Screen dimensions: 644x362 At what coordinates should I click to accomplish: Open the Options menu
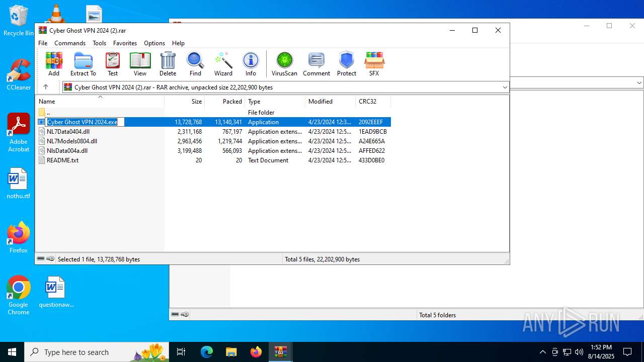154,43
